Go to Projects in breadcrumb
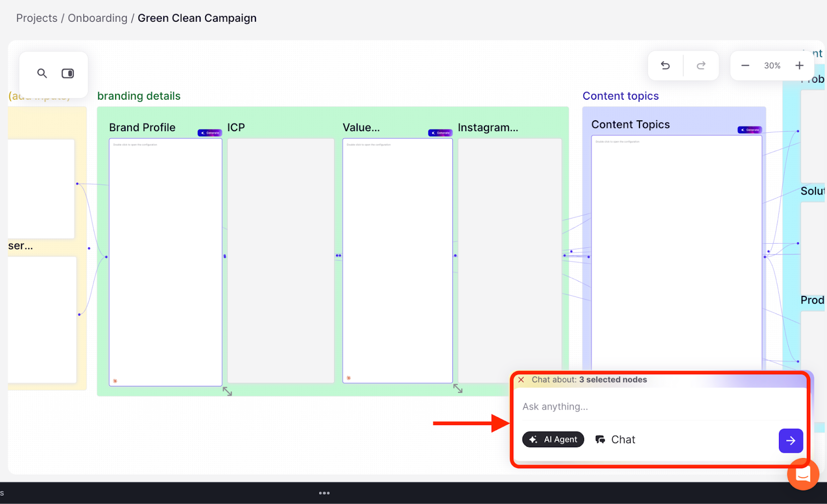This screenshot has height=504, width=827. pyautogui.click(x=37, y=18)
